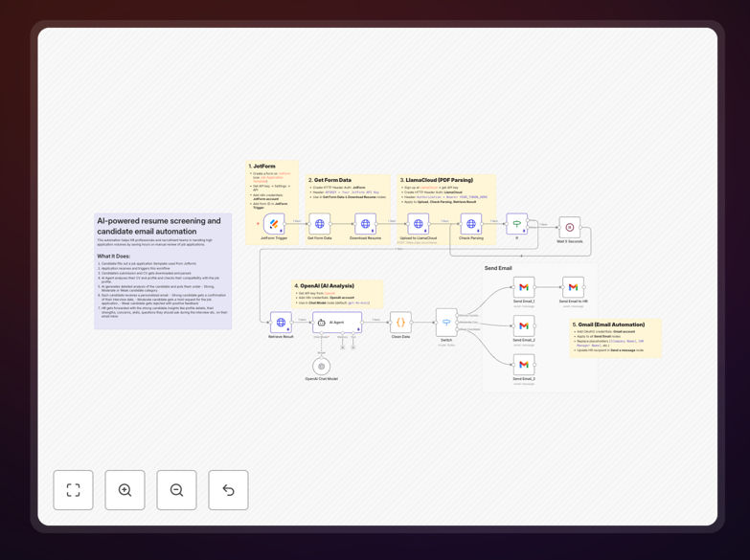
Task: Open the Get Form Data HTTP node
Action: [320, 223]
